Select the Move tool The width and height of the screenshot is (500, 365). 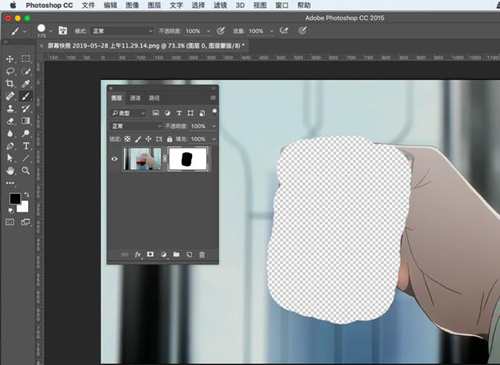pyautogui.click(x=10, y=59)
